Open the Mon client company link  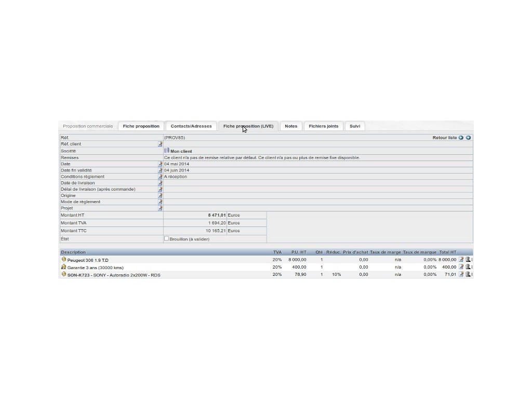[x=181, y=151]
